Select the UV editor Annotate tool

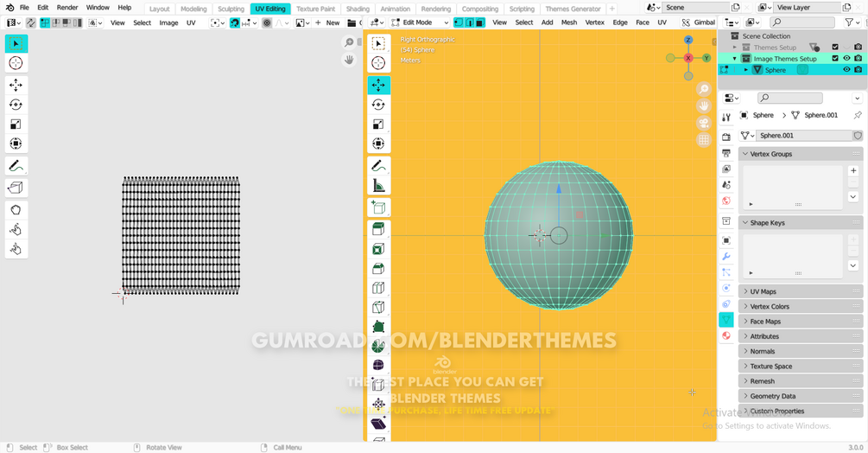[16, 166]
